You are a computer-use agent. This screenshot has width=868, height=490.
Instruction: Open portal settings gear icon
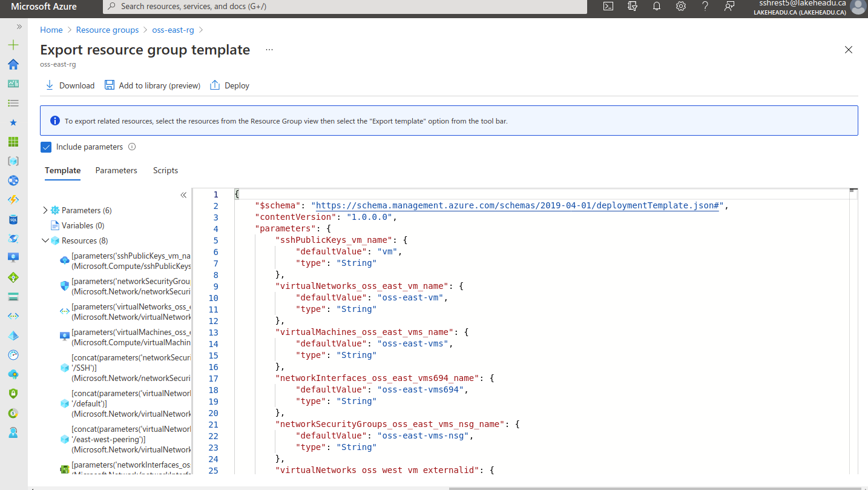681,6
